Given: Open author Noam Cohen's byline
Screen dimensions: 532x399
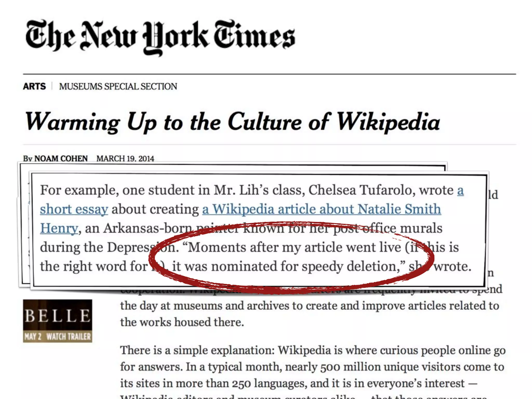Looking at the screenshot, I should tap(61, 158).
